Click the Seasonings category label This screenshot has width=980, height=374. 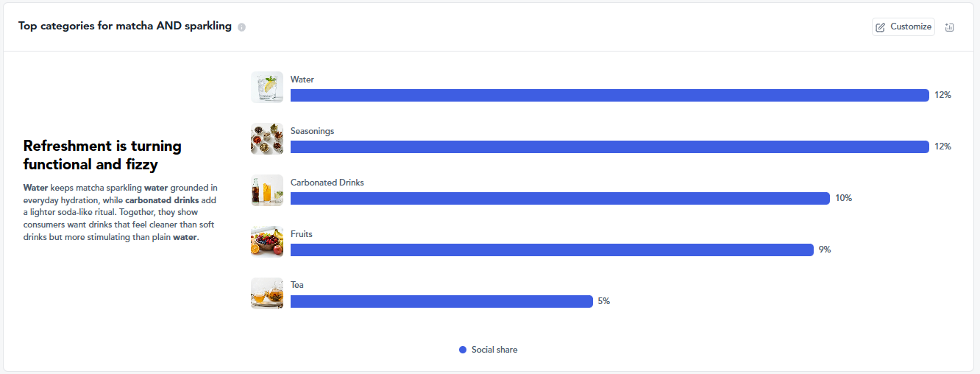(312, 131)
